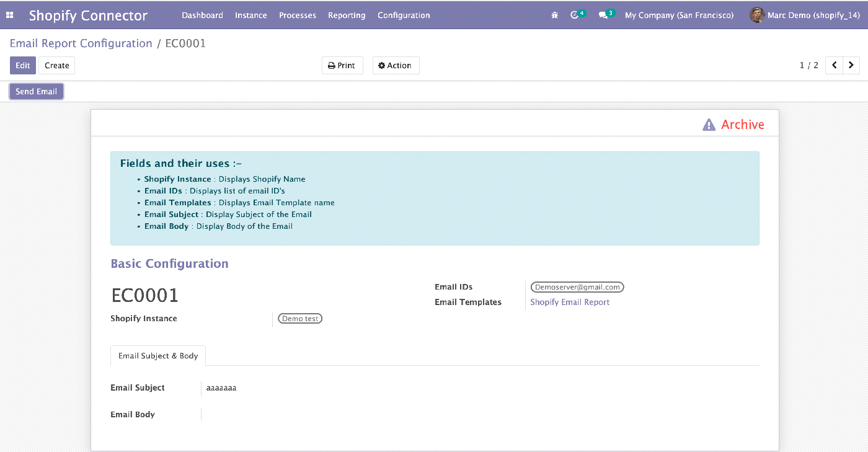Open Marc Demo user menu
This screenshot has width=868, height=452.
[805, 15]
